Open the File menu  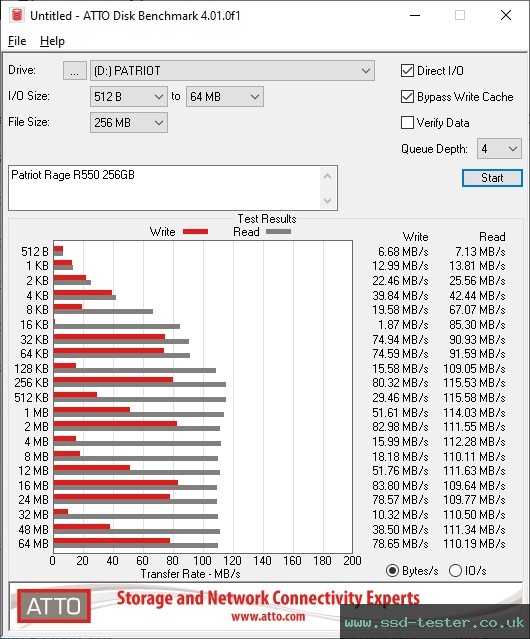(x=17, y=41)
